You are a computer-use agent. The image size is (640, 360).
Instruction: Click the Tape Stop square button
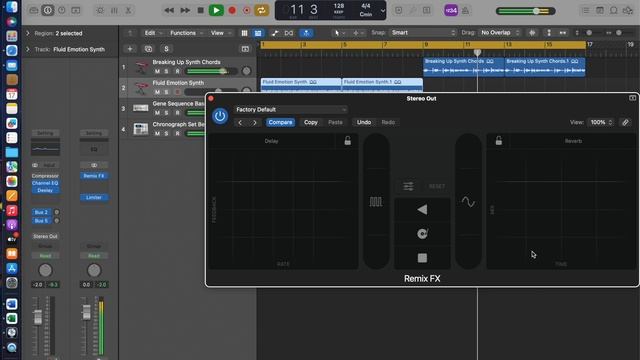422,258
